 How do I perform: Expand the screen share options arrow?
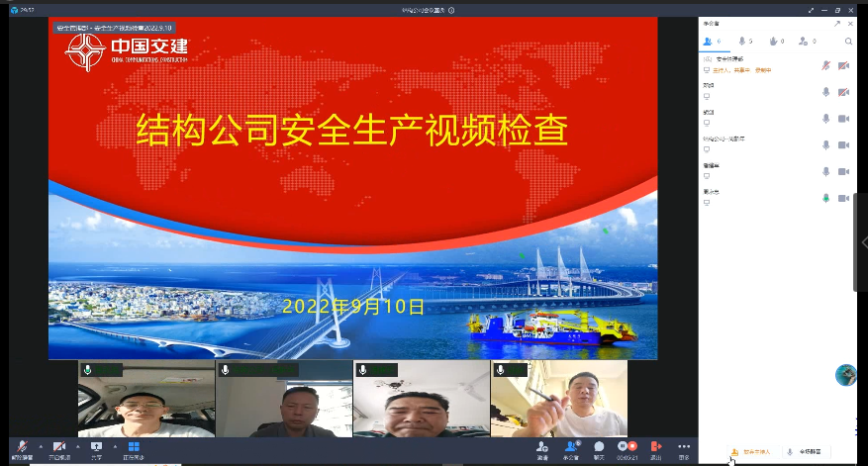tap(115, 446)
